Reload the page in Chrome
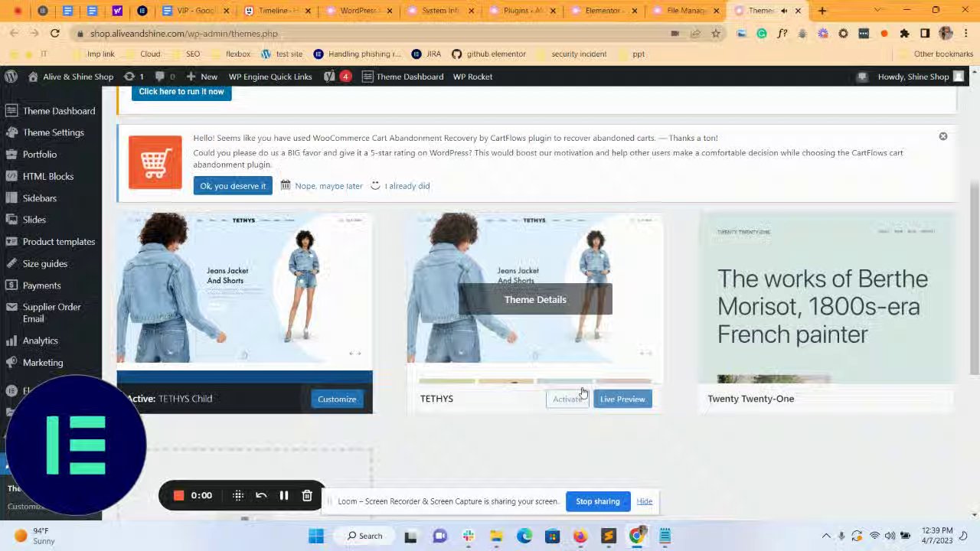 pos(55,34)
